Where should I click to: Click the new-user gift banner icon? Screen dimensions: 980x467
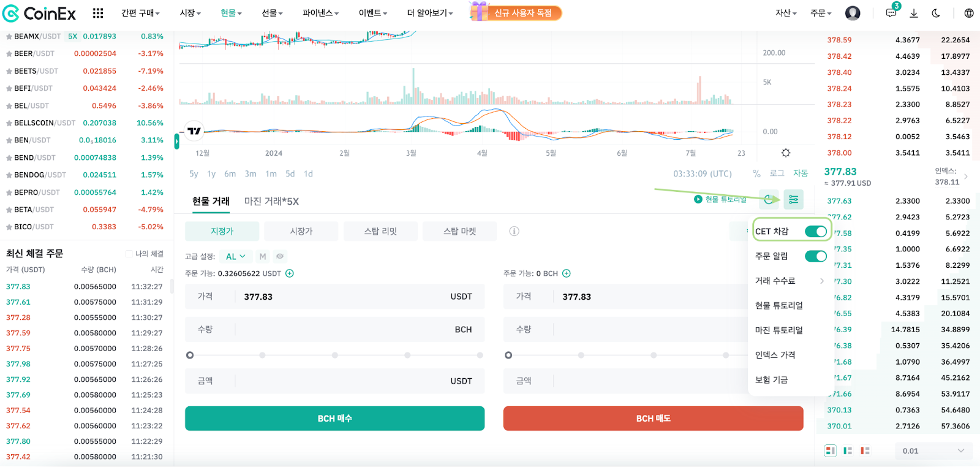click(479, 11)
